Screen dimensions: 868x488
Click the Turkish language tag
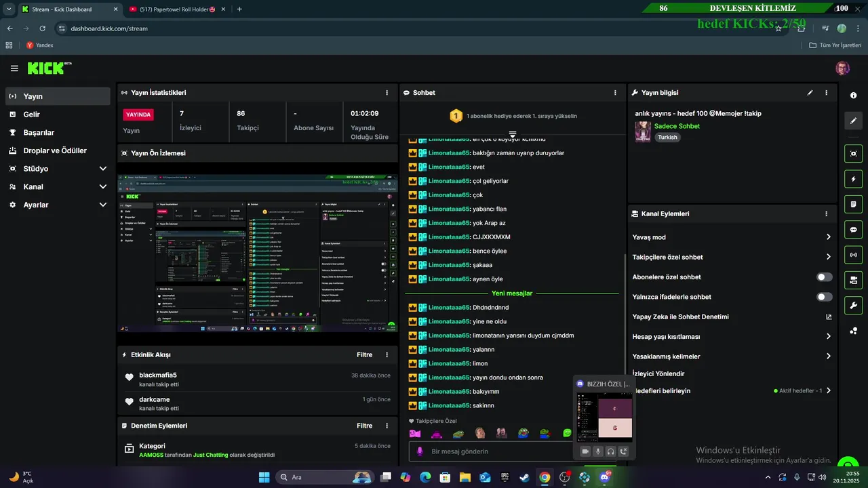point(667,137)
